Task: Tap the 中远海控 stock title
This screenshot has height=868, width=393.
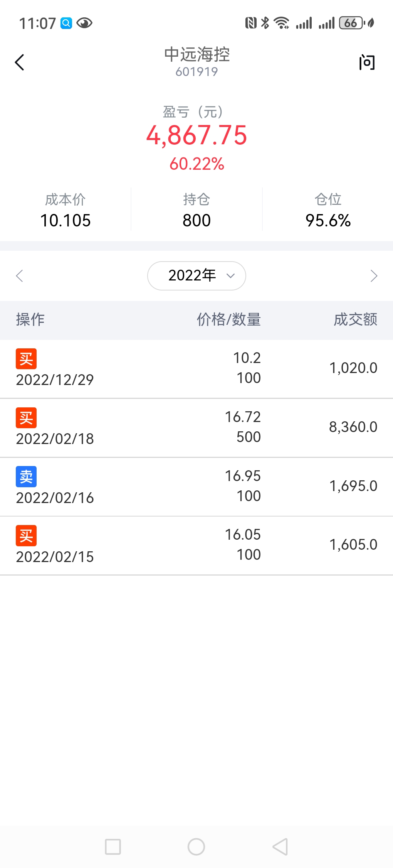Action: [196, 55]
